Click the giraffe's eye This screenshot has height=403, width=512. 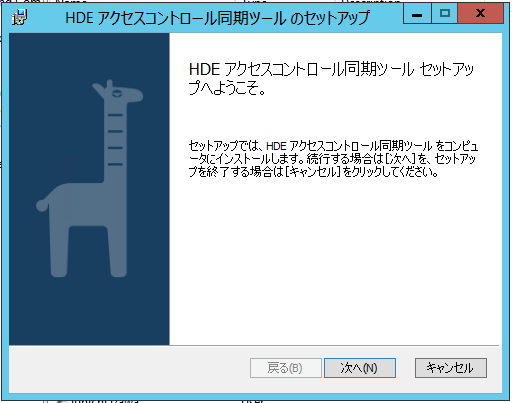(x=117, y=93)
